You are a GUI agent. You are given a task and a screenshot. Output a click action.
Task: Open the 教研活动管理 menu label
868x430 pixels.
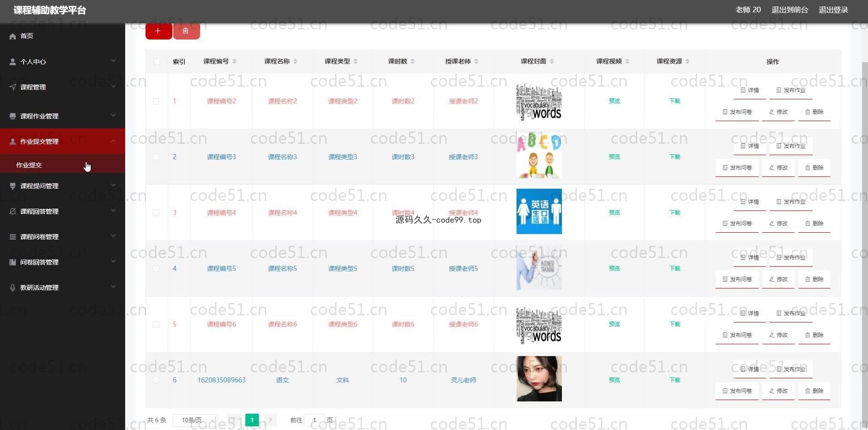(x=39, y=288)
